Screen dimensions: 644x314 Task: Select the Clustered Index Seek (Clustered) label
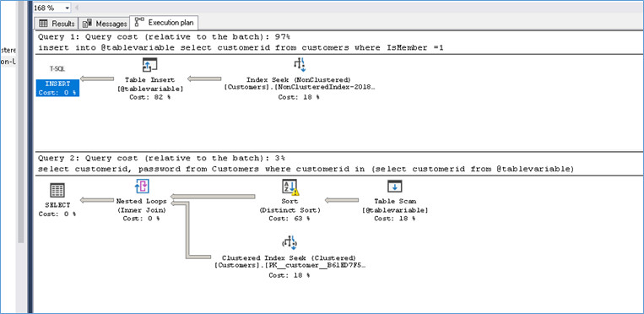coord(290,257)
